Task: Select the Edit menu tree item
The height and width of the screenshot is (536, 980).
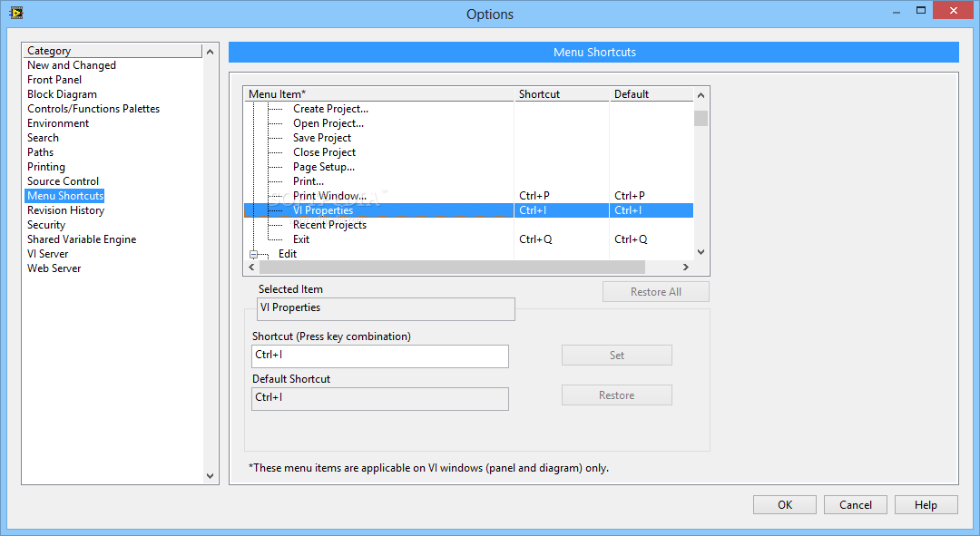Action: click(288, 254)
